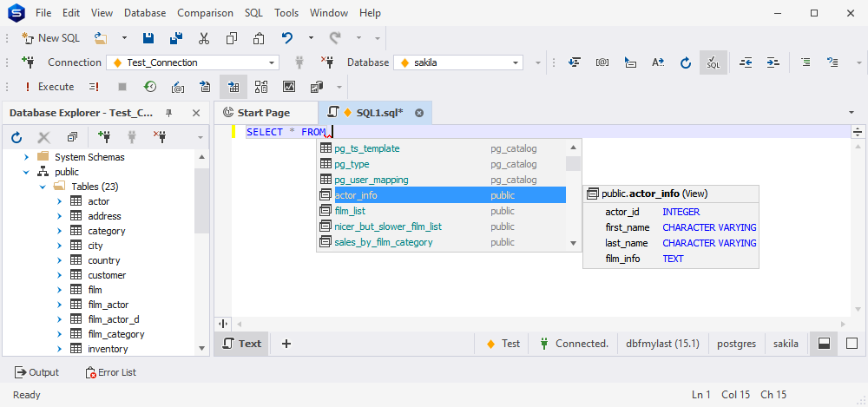Click the plus button next to Text tab
The width and height of the screenshot is (868, 407).
pyautogui.click(x=286, y=344)
